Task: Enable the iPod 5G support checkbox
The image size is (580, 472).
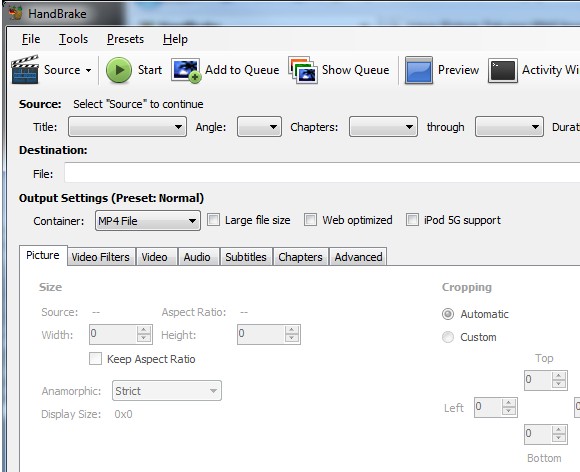Action: point(412,220)
